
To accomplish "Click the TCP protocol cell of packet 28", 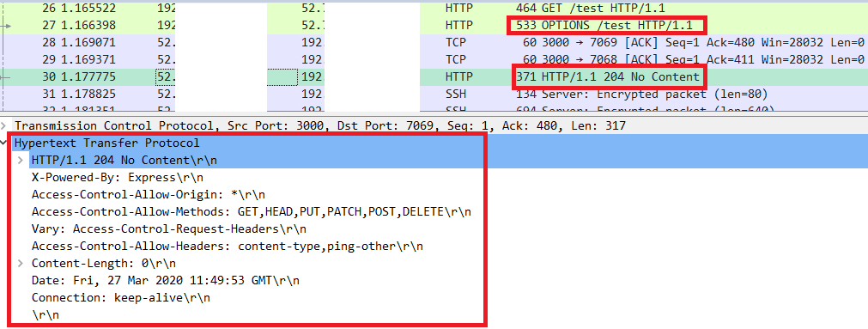I will (x=456, y=42).
